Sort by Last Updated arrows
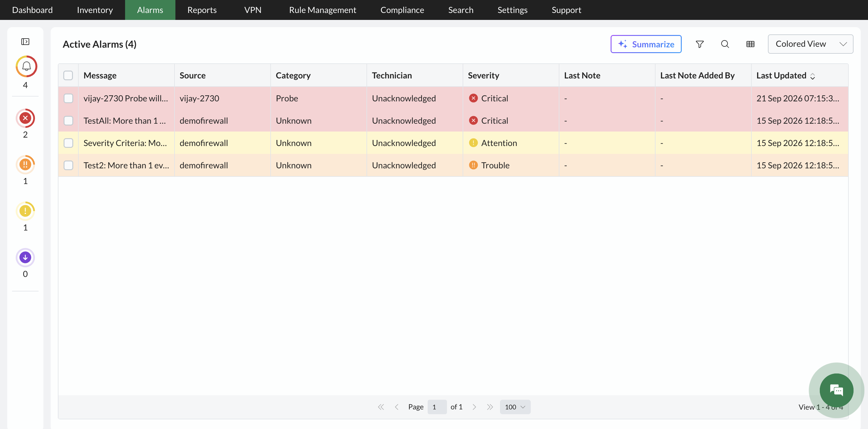Image resolution: width=868 pixels, height=429 pixels. [813, 76]
